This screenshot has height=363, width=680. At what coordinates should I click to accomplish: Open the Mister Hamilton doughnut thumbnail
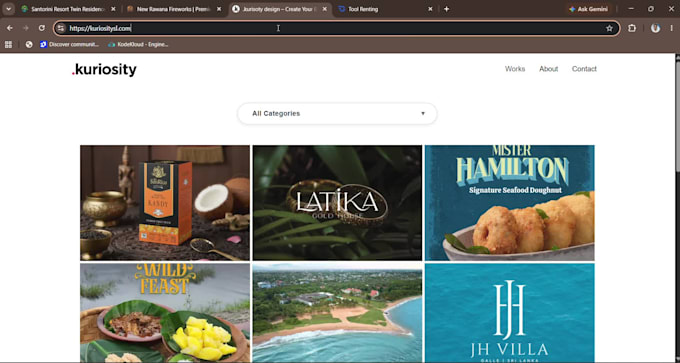[510, 203]
